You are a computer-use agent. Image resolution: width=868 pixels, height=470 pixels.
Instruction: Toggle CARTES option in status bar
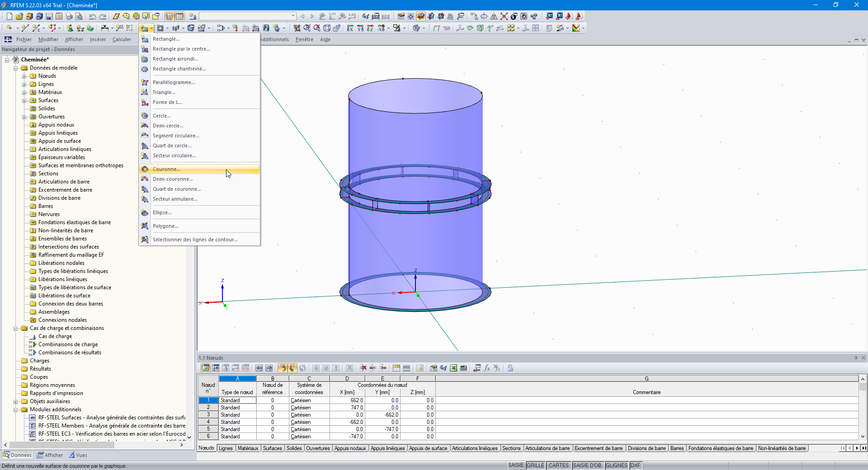(558, 465)
